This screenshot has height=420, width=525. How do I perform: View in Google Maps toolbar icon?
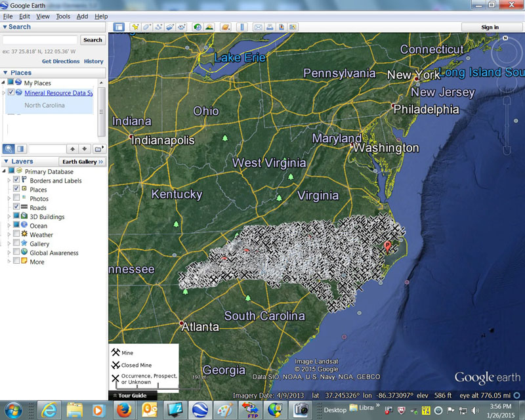[x=293, y=27]
